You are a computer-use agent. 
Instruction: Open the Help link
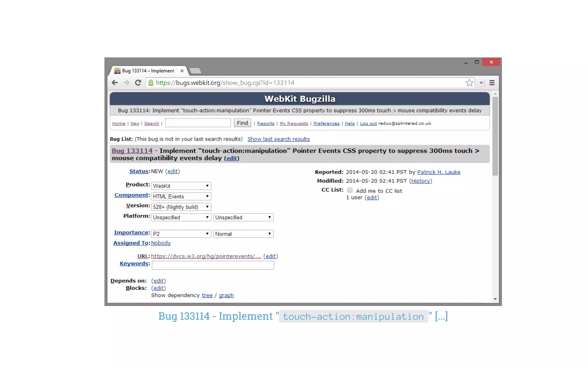(350, 123)
